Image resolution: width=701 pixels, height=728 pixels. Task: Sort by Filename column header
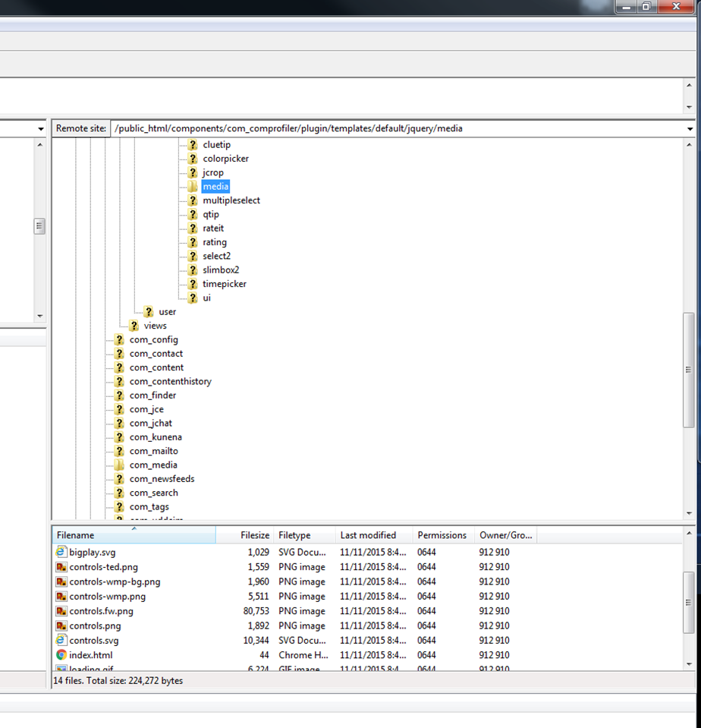tap(134, 535)
